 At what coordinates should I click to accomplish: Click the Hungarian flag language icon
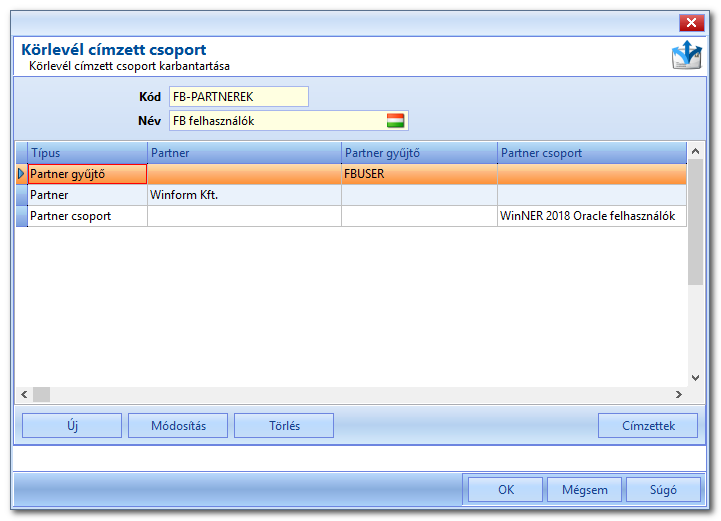(x=395, y=120)
